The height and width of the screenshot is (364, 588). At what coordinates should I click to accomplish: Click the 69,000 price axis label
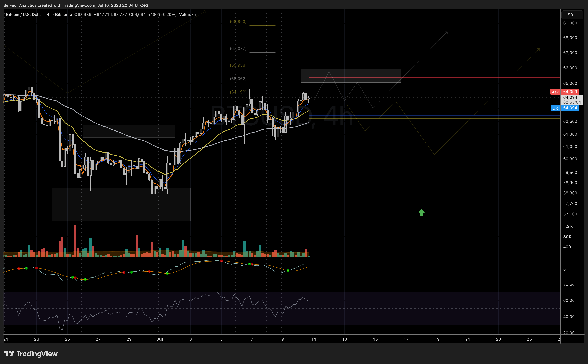(x=570, y=23)
